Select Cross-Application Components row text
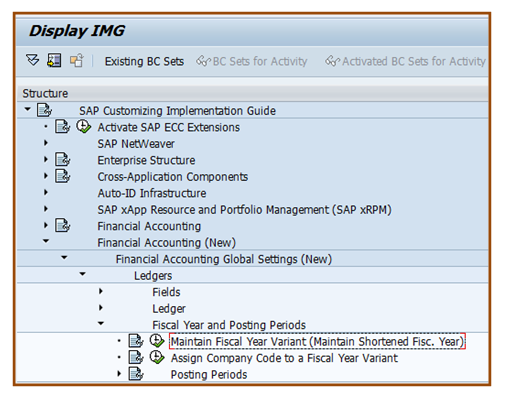Screen dimensions: 508x397 pyautogui.click(x=173, y=177)
